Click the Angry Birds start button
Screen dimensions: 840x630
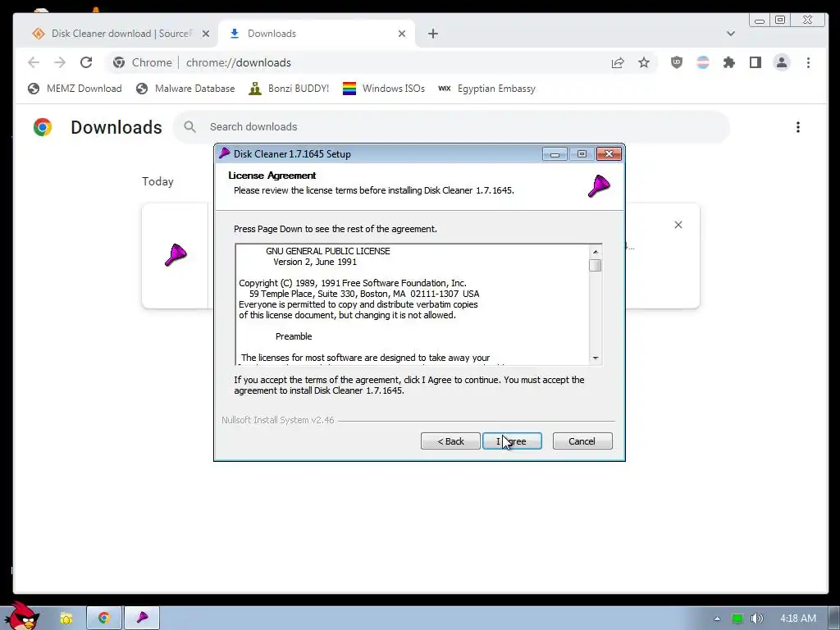[21, 617]
